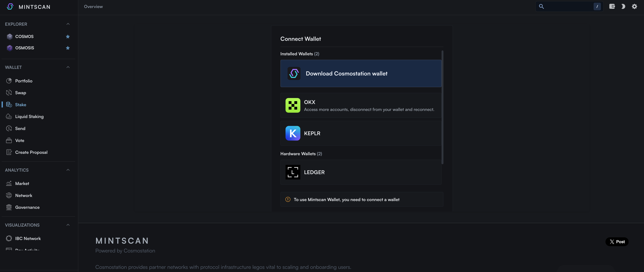Open the Vote ballot box icon
This screenshot has width=644, height=272.
[x=9, y=140]
